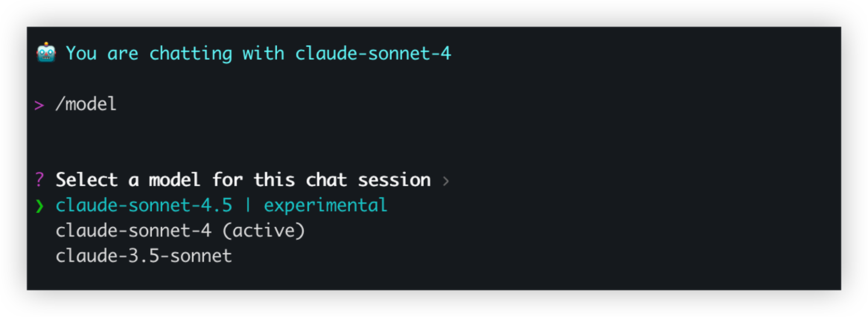Click the word "chatting" in the header
Viewport: 868px width, 317px height.
(x=190, y=53)
